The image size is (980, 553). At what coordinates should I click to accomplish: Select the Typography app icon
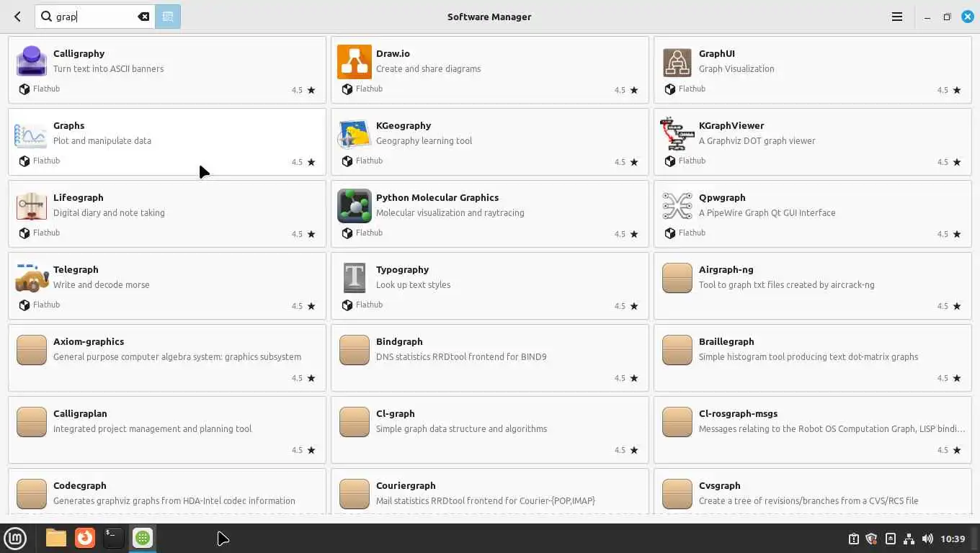[354, 278]
